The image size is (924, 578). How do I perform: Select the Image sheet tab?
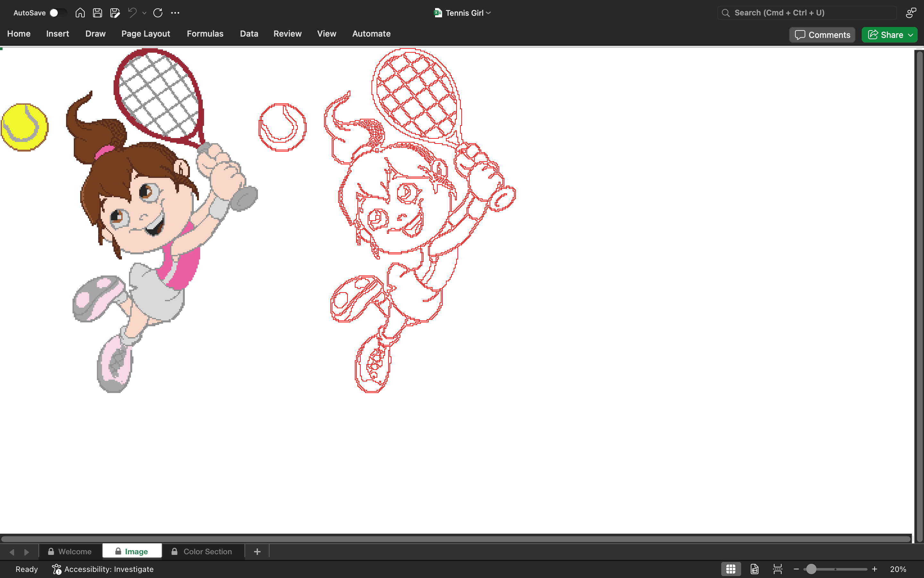(132, 552)
